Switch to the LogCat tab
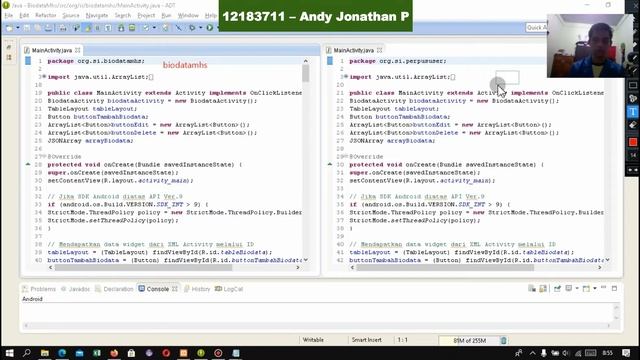The height and width of the screenshot is (360, 640). pos(229,289)
